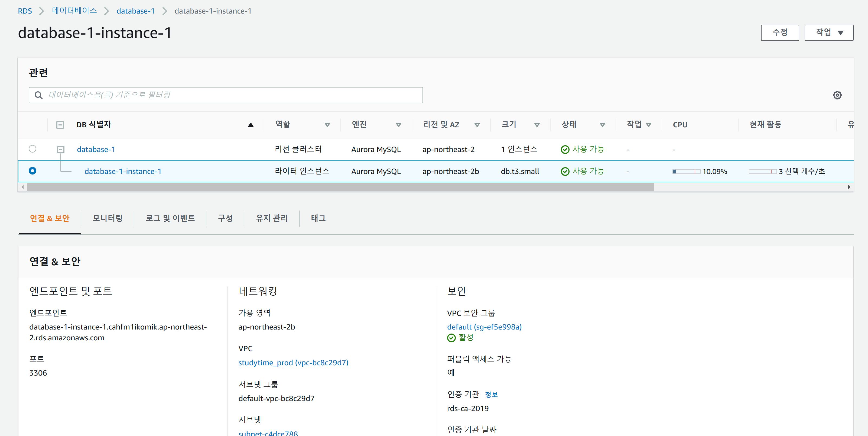Select the database-1 cluster radio button
The image size is (868, 436).
tap(32, 149)
